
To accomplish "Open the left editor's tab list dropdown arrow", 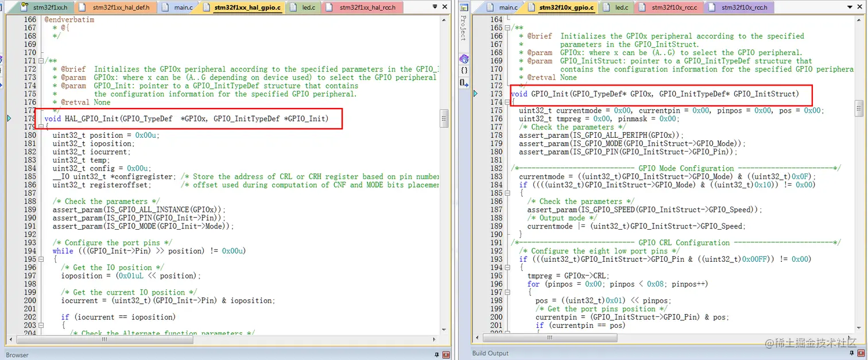I will [x=435, y=7].
